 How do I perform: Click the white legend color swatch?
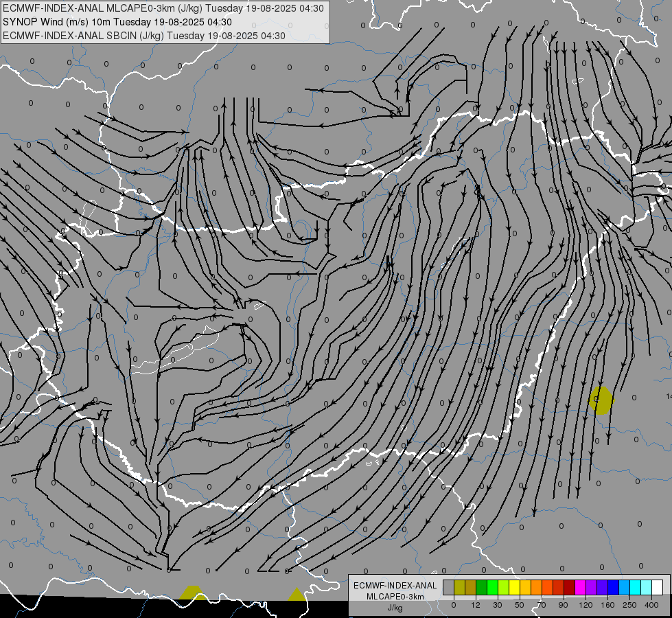pyautogui.click(x=657, y=587)
